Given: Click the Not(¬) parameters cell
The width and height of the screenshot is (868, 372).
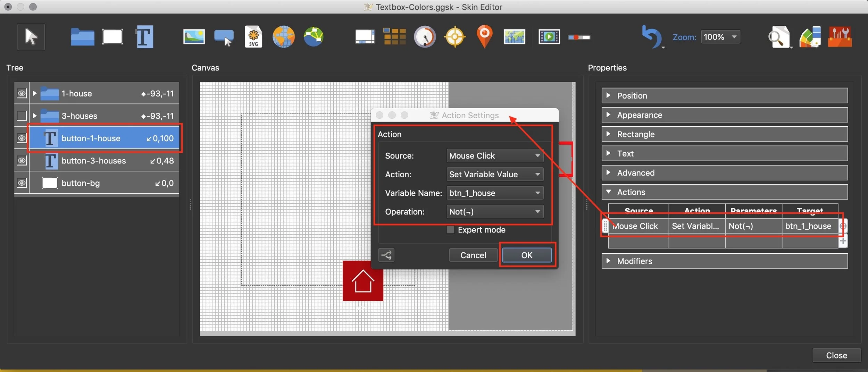Looking at the screenshot, I should [753, 226].
